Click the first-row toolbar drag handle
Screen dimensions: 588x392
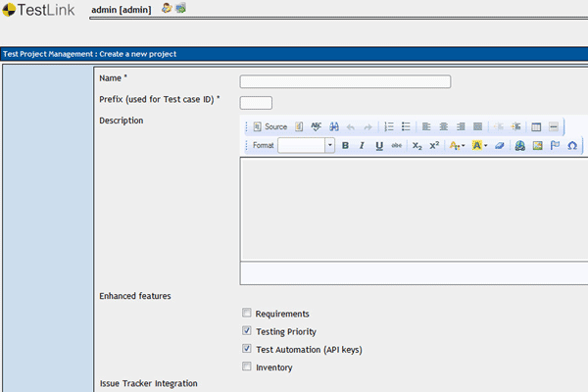click(x=246, y=126)
